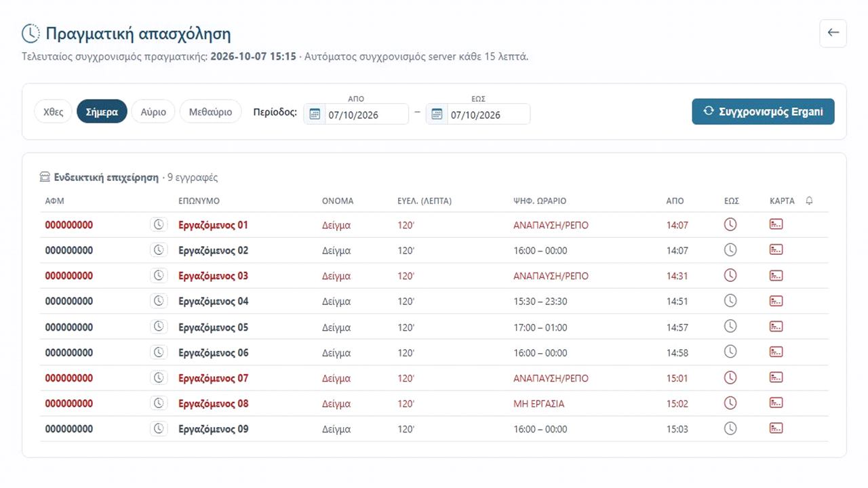Click clock icon beside Εργαζόμενος 05
Image resolution: width=868 pixels, height=488 pixels.
click(x=159, y=326)
